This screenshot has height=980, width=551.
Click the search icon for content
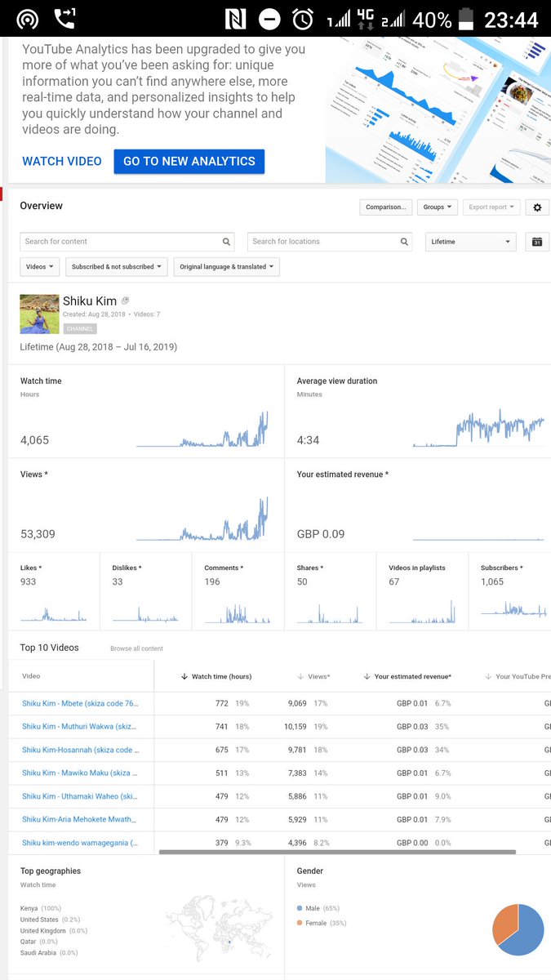click(x=226, y=242)
